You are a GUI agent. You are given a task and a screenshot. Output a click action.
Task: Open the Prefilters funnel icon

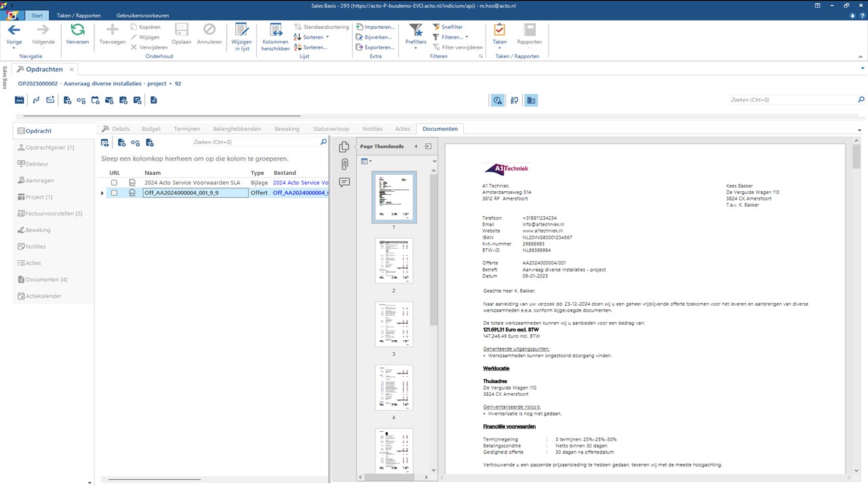(x=416, y=30)
